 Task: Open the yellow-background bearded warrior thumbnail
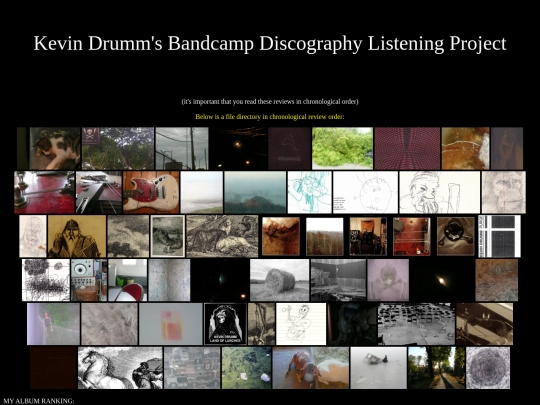pos(77,236)
